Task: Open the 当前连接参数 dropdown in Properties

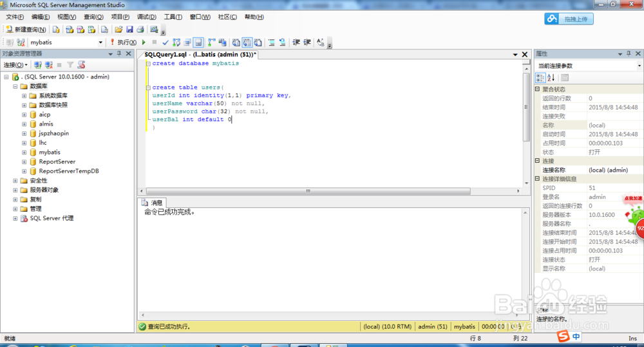Action: click(639, 66)
